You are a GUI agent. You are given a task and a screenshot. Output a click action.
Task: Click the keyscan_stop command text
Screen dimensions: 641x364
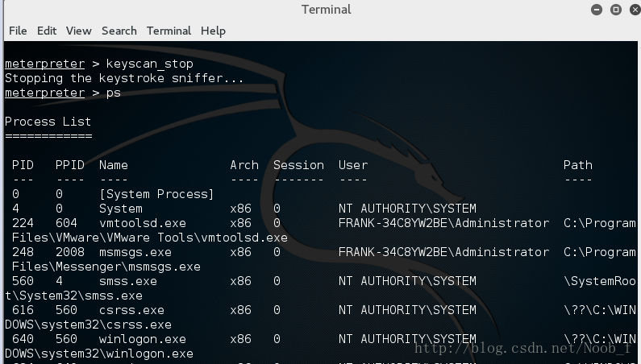150,64
